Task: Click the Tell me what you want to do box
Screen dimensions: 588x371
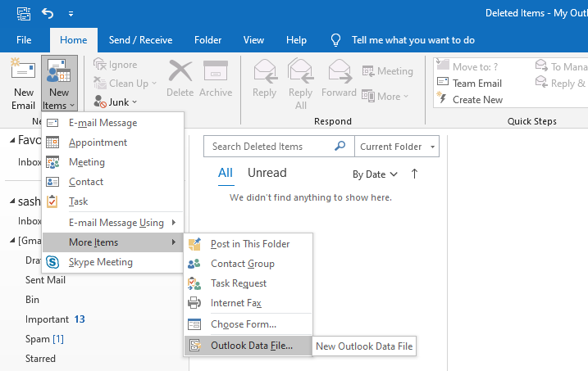Action: (413, 40)
